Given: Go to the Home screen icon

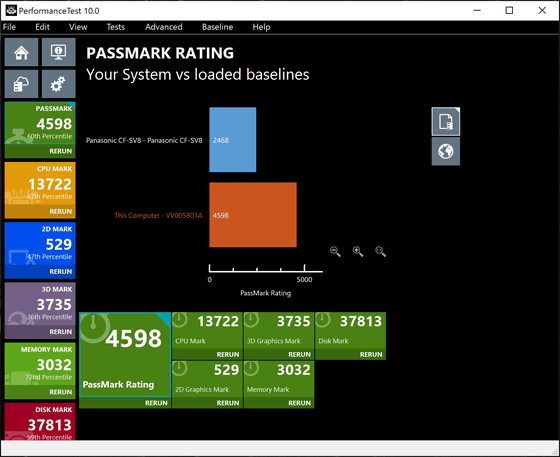Looking at the screenshot, I should tap(21, 52).
